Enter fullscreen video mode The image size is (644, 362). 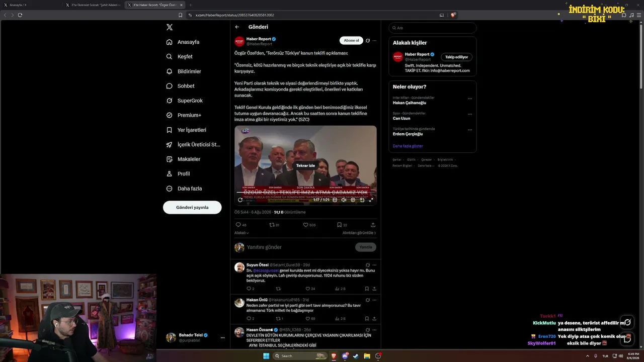pyautogui.click(x=371, y=200)
